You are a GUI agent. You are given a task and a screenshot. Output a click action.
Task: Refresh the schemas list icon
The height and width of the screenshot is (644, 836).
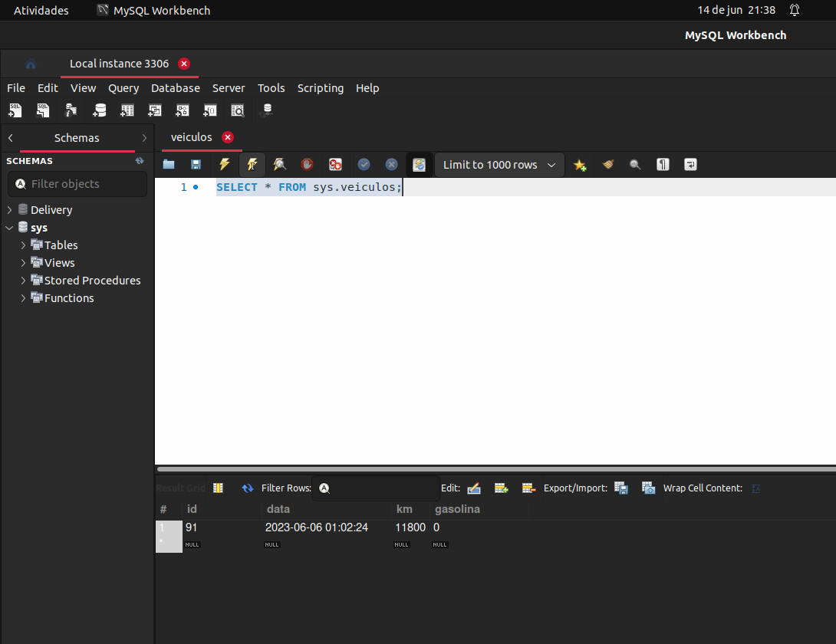(x=140, y=160)
